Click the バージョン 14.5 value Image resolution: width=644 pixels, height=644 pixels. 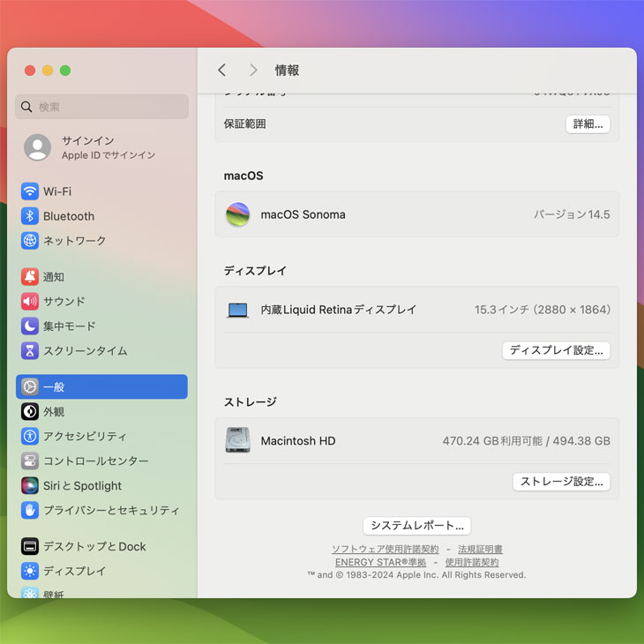(x=572, y=214)
